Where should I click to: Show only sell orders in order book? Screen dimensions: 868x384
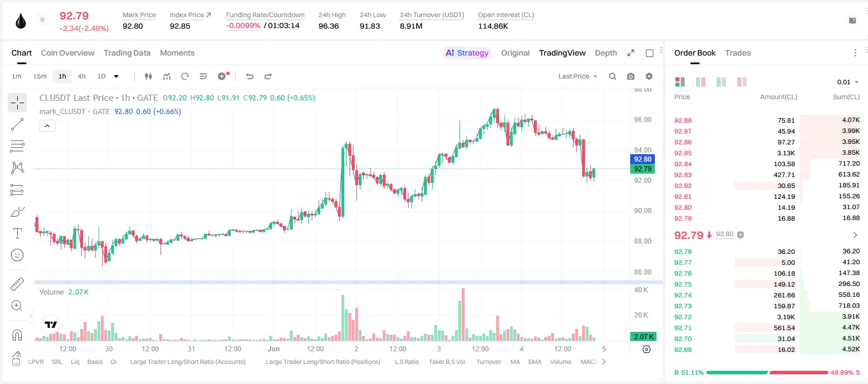point(742,82)
